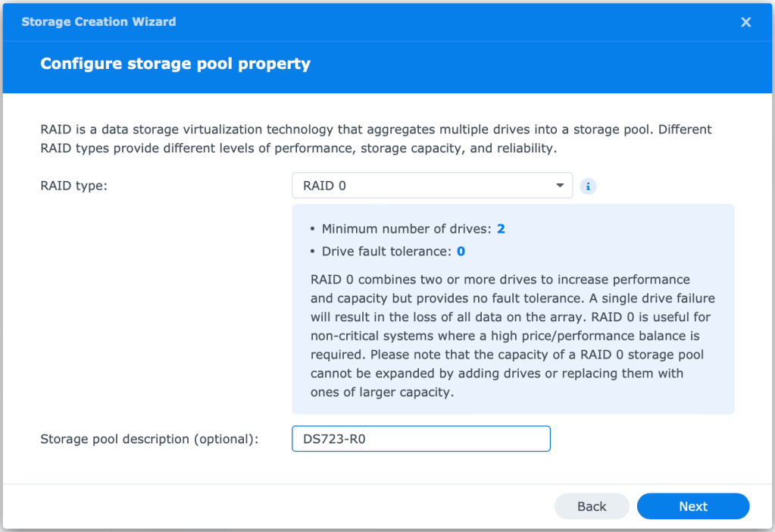The height and width of the screenshot is (532, 775).
Task: Click the DS723-R0 text in description field
Action: [x=334, y=439]
